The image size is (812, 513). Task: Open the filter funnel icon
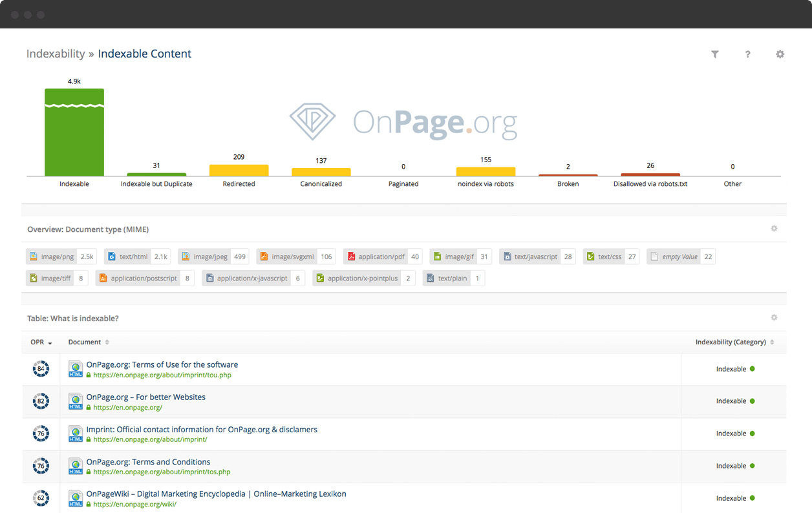[715, 54]
